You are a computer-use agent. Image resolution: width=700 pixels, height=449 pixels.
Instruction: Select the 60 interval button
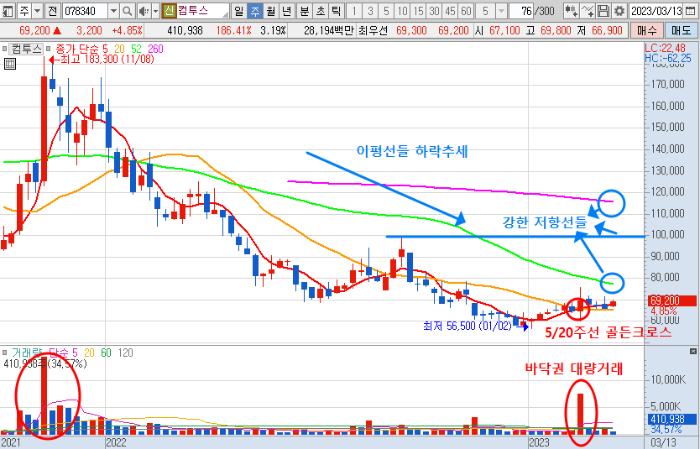point(467,11)
